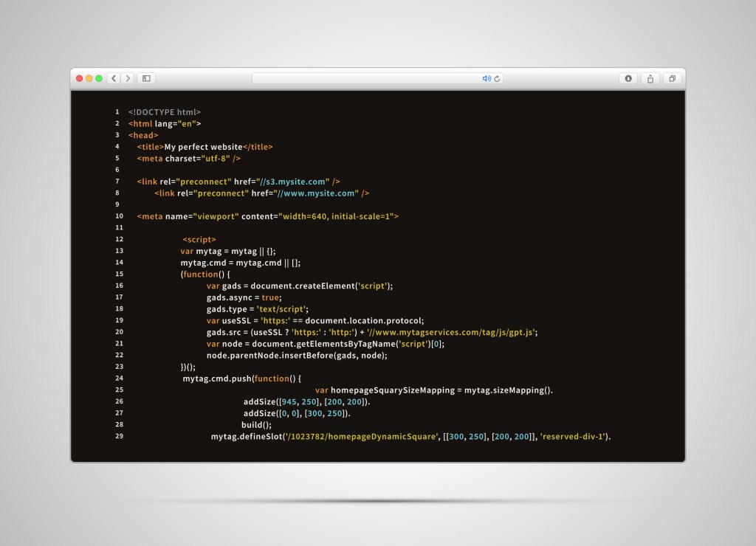Maximize the window with green button
Viewport: 756px width, 546px height.
click(x=99, y=78)
